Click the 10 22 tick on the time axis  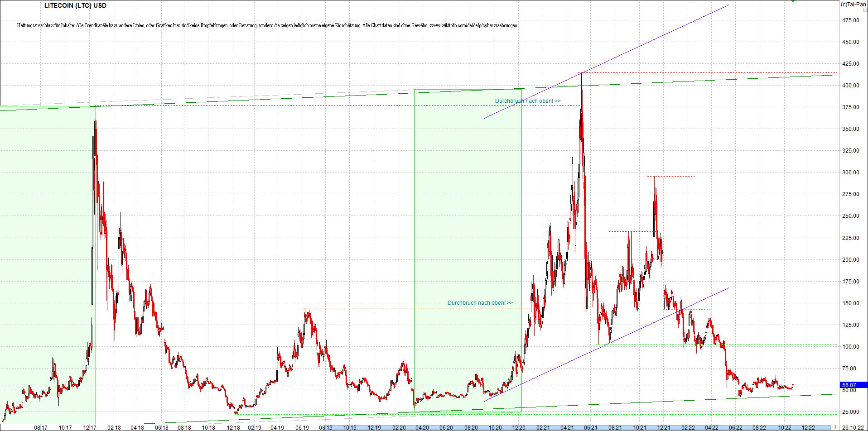coord(784,427)
